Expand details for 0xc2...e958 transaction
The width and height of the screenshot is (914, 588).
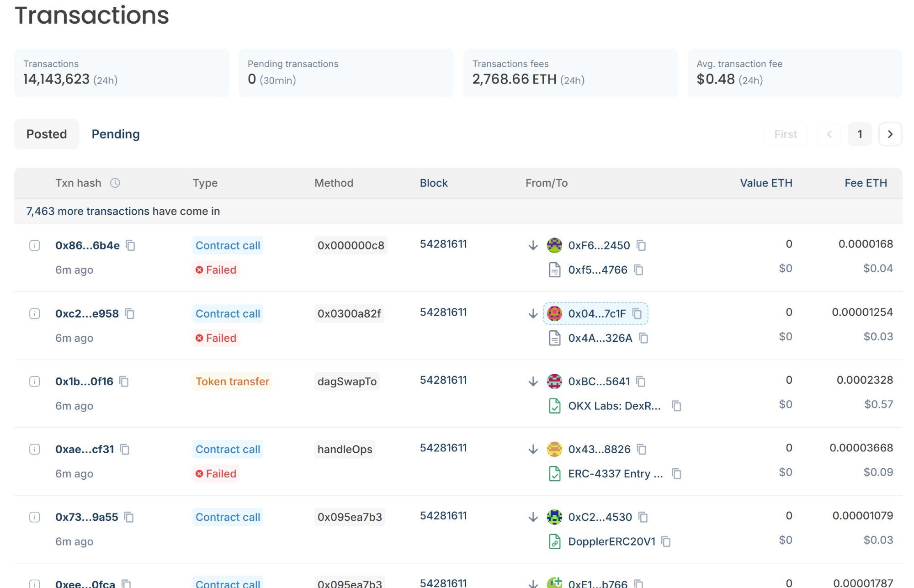tap(35, 313)
